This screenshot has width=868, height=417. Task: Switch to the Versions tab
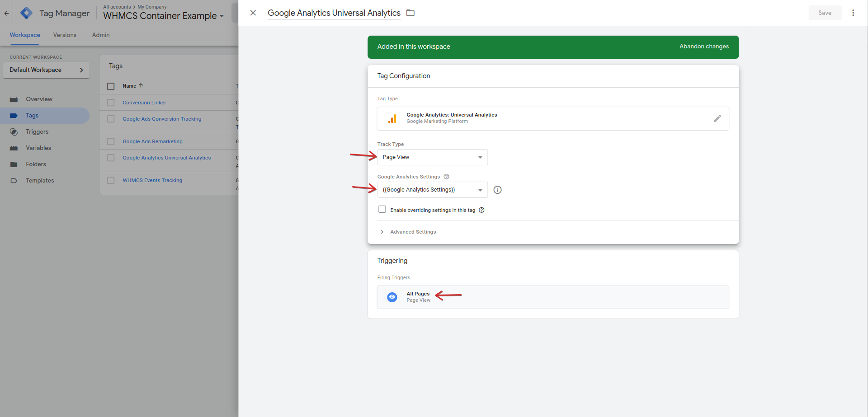[x=65, y=35]
